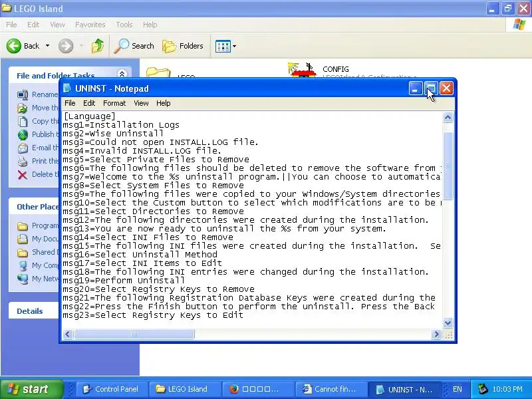The width and height of the screenshot is (532, 399).
Task: Switch to Control Panel taskbar button
Action: [111, 389]
